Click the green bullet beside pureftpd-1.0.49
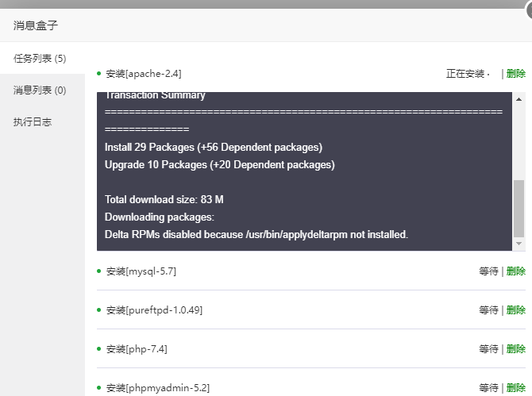 [99, 310]
